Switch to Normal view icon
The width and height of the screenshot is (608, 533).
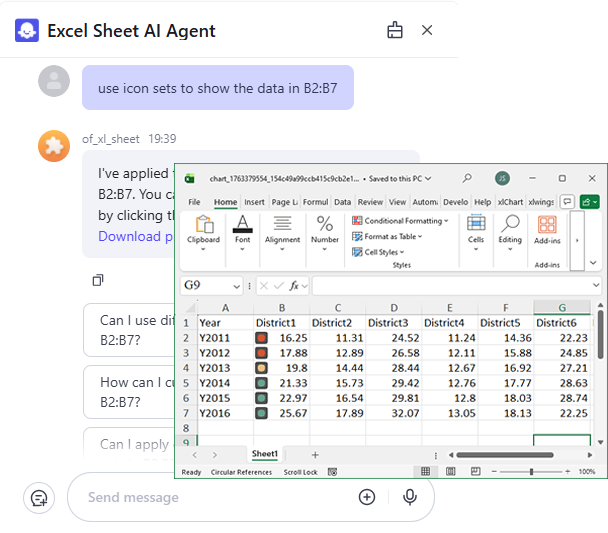coord(425,471)
